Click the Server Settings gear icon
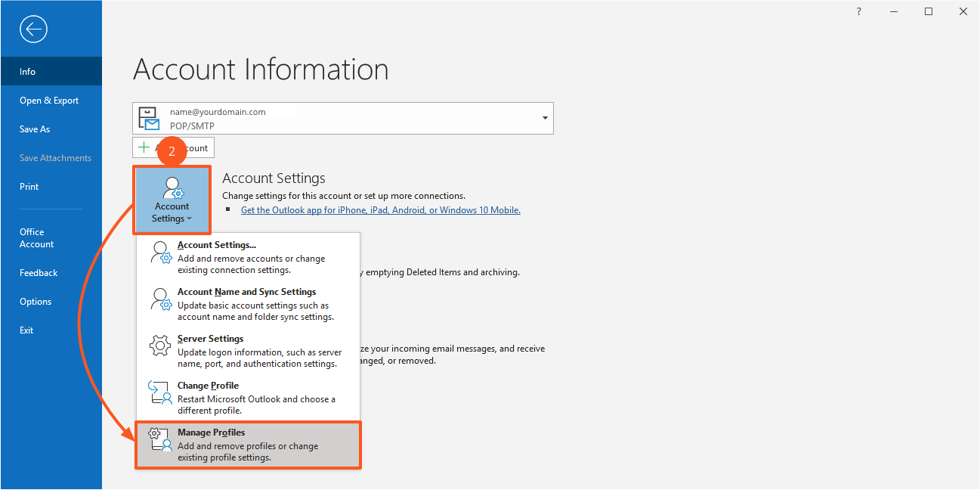 (x=159, y=346)
